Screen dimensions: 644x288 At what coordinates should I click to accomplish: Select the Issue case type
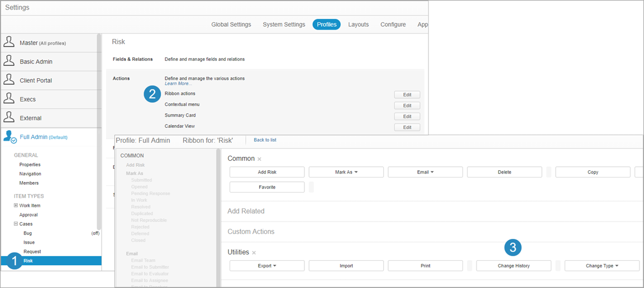click(29, 242)
